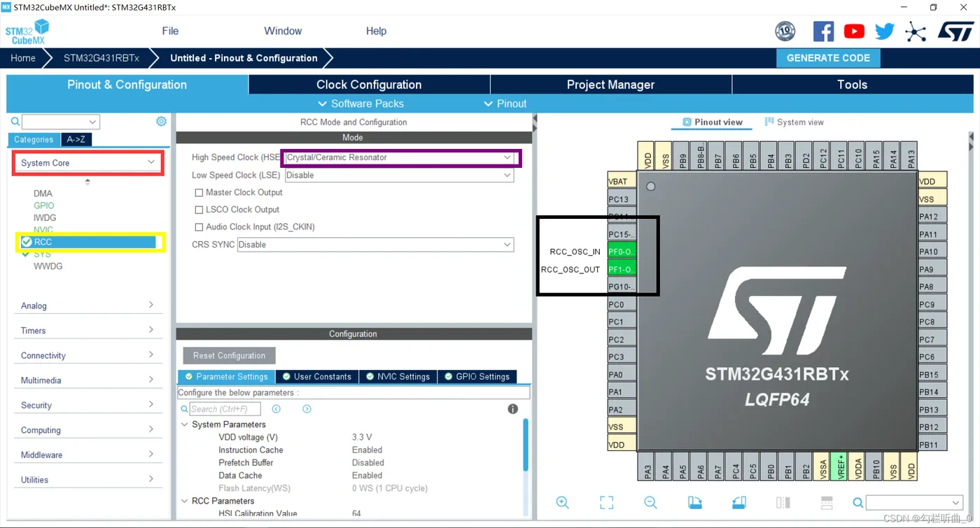The height and width of the screenshot is (528, 980).
Task: Rotate the chip view clockwise icon
Action: pos(694,503)
